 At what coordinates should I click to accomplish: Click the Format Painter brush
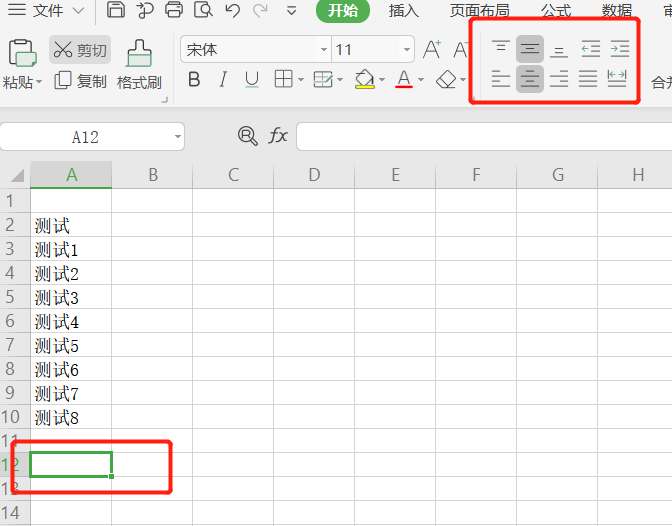139,53
